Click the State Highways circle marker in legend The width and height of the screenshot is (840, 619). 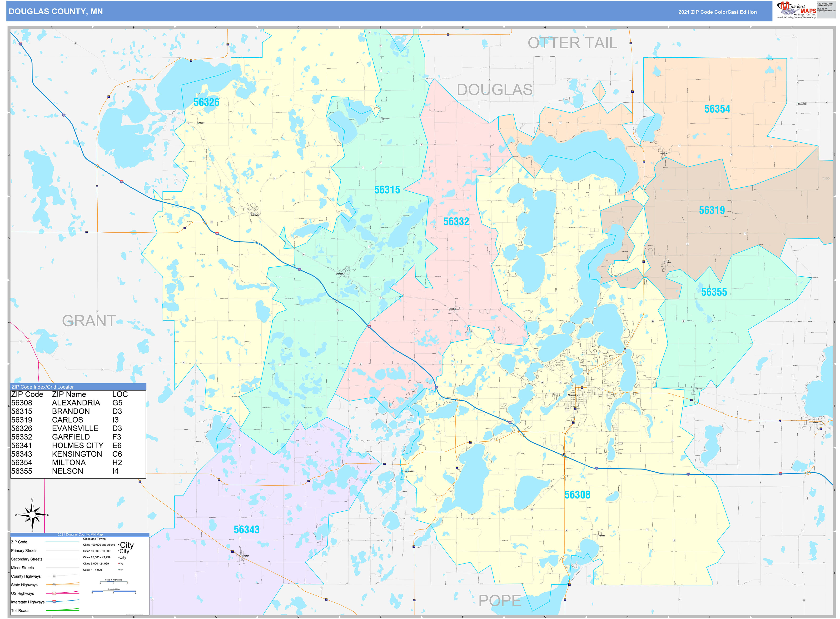click(x=54, y=584)
